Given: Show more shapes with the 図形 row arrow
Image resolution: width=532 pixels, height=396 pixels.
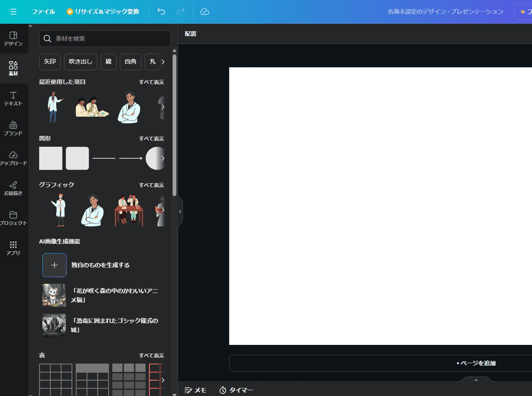Looking at the screenshot, I should click(163, 158).
